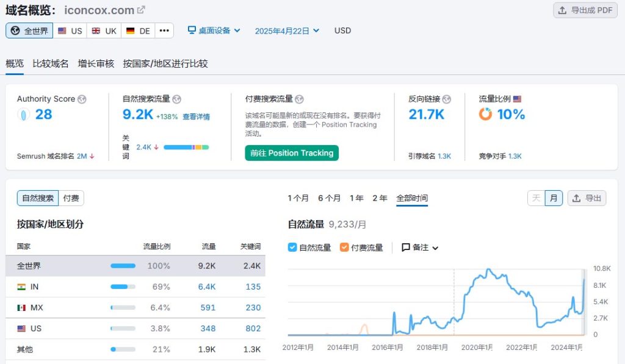The height and width of the screenshot is (364, 625).
Task: Click the backlinks value 21.7K
Action: click(427, 115)
